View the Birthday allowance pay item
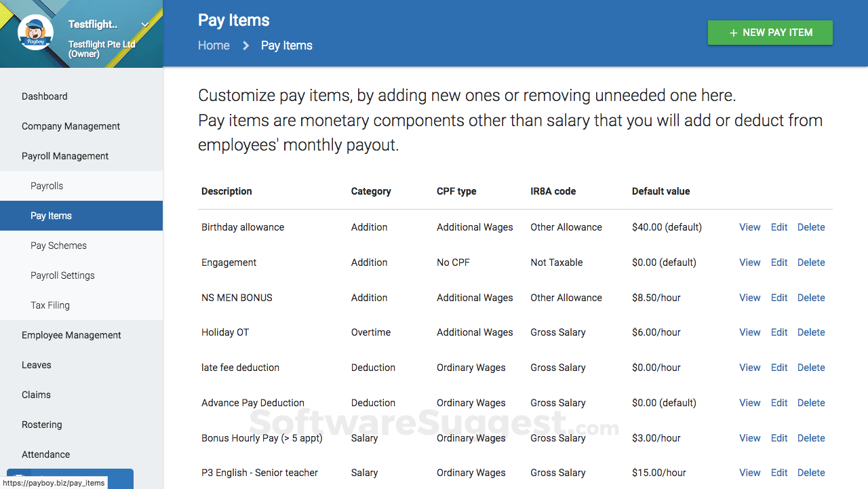 pyautogui.click(x=749, y=227)
